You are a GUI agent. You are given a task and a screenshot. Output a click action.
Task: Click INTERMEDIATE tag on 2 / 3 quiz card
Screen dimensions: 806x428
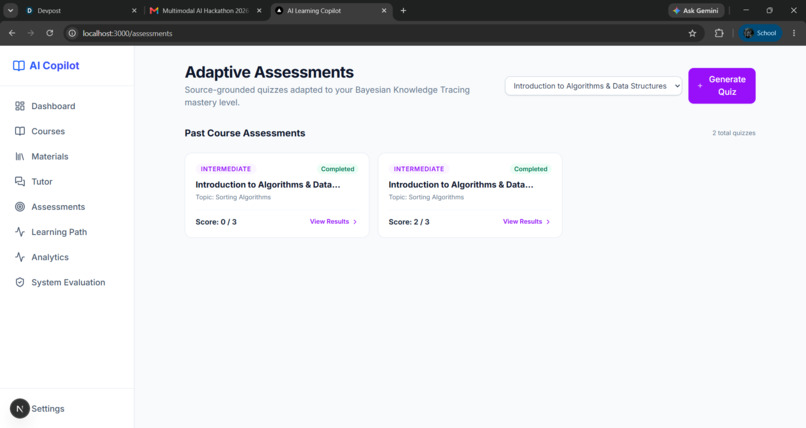coord(419,169)
